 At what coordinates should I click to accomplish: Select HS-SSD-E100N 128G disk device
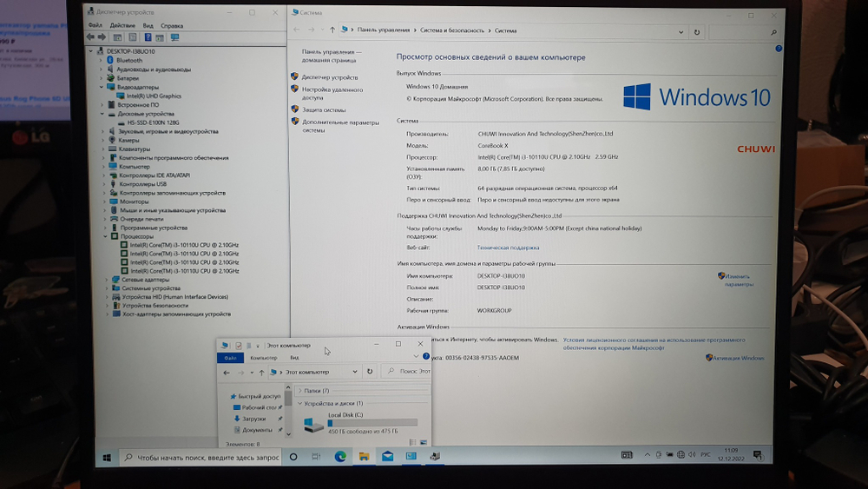point(153,122)
